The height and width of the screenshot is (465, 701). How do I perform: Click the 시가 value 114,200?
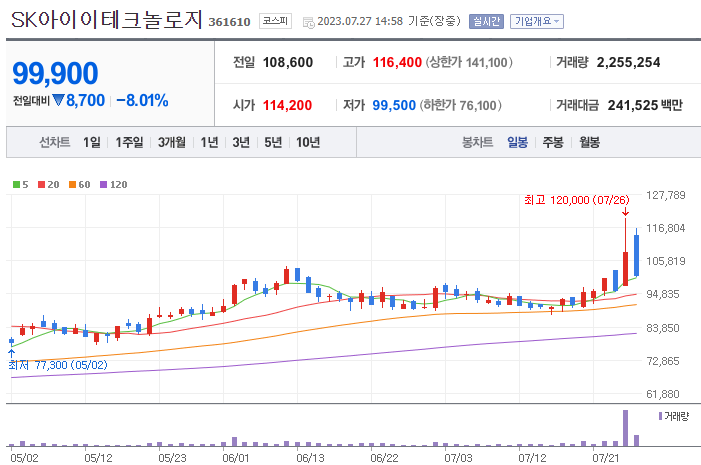coord(287,105)
